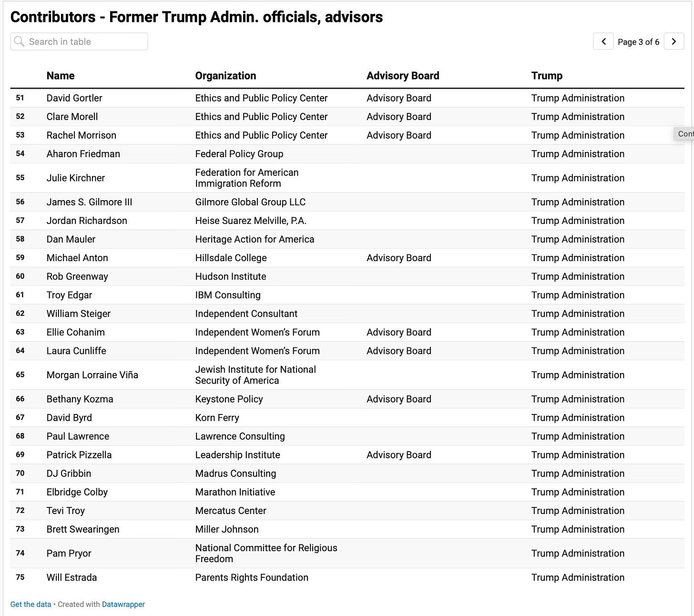Select the name Michael Anton

pyautogui.click(x=77, y=258)
